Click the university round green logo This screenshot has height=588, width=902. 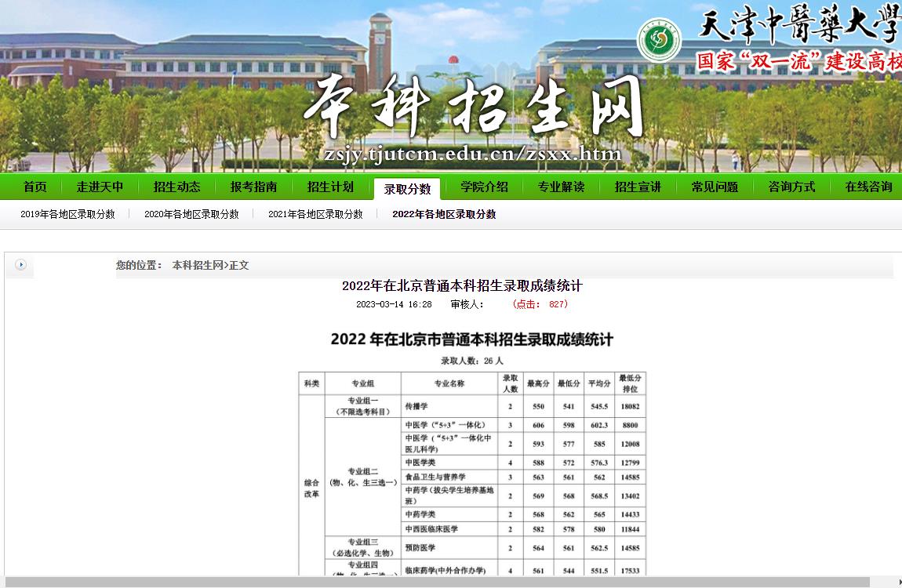pos(659,40)
